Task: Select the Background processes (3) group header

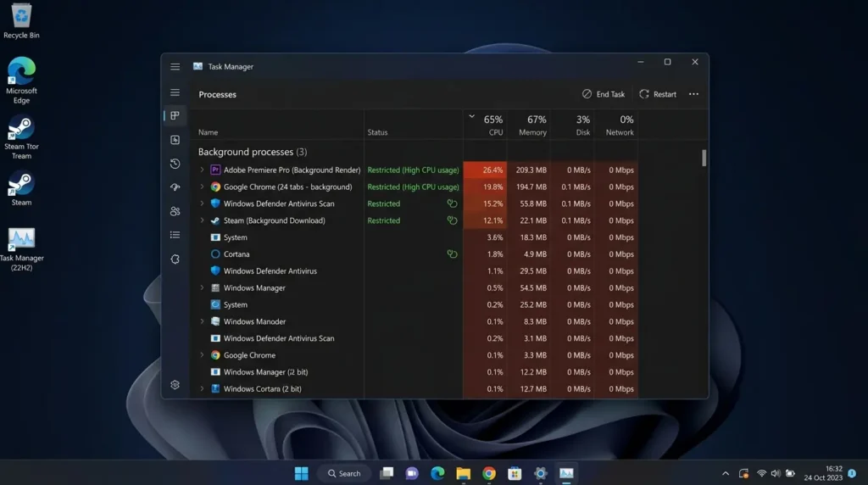Action: 253,152
